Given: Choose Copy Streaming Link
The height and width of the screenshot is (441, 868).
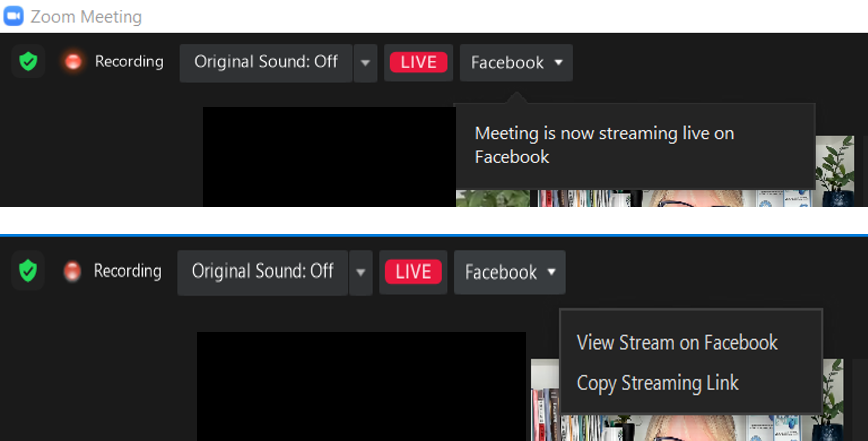Looking at the screenshot, I should click(658, 383).
